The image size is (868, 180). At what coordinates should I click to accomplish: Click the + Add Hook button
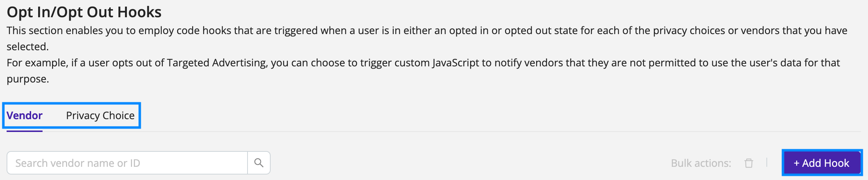[822, 163]
